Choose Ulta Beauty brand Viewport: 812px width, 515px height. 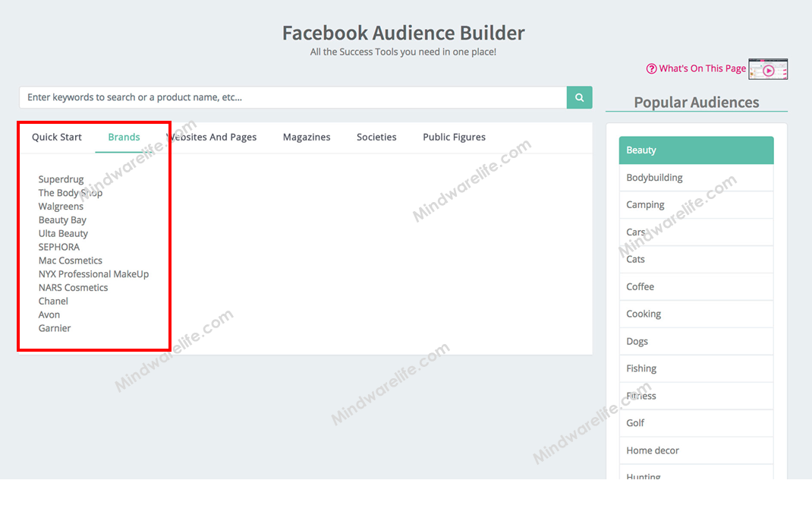63,233
